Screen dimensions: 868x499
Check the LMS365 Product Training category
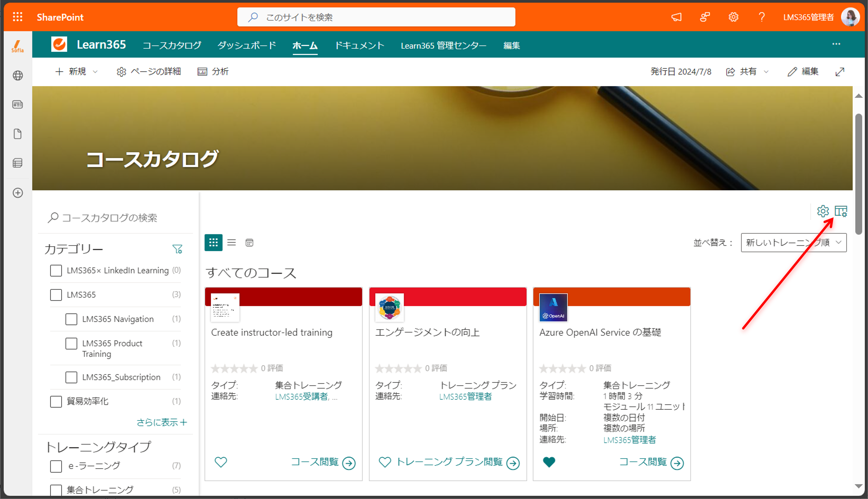71,344
